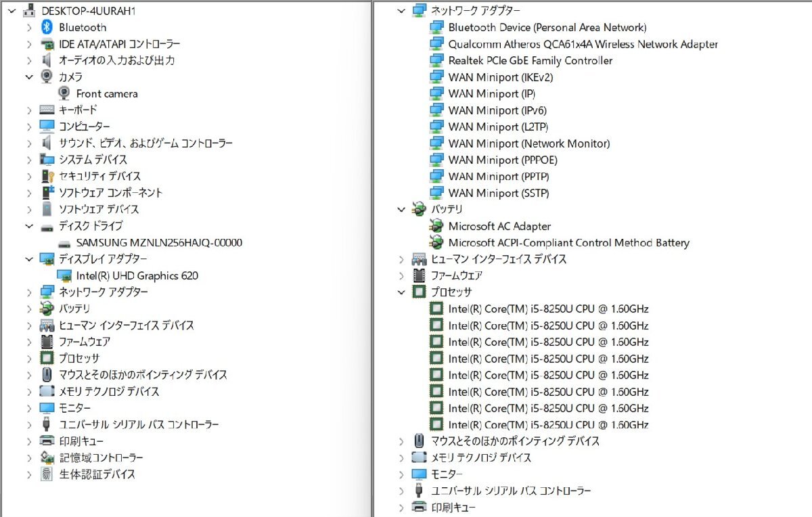812x517 pixels.
Task: Select オーディオの入力および出力 in left tree
Action: (x=117, y=60)
